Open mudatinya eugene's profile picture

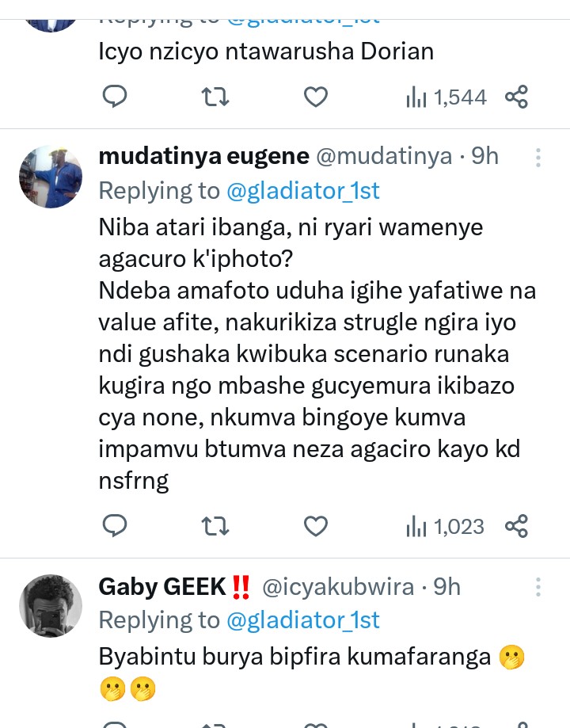[x=51, y=177]
